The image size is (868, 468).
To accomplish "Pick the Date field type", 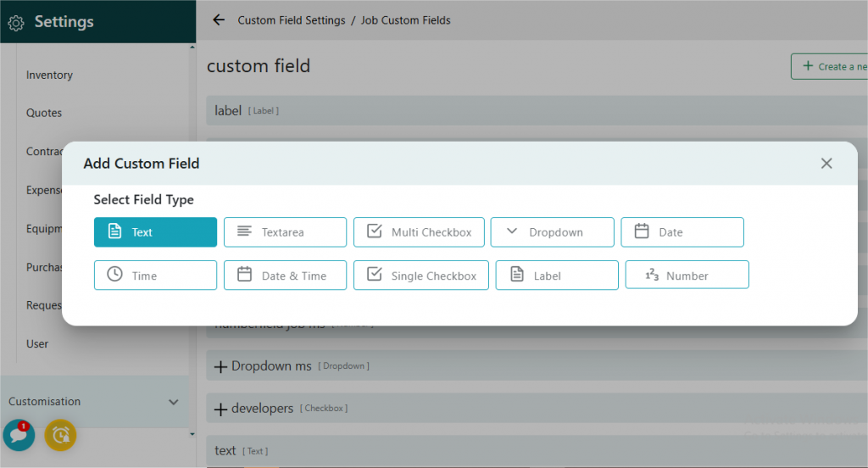I will tap(682, 232).
